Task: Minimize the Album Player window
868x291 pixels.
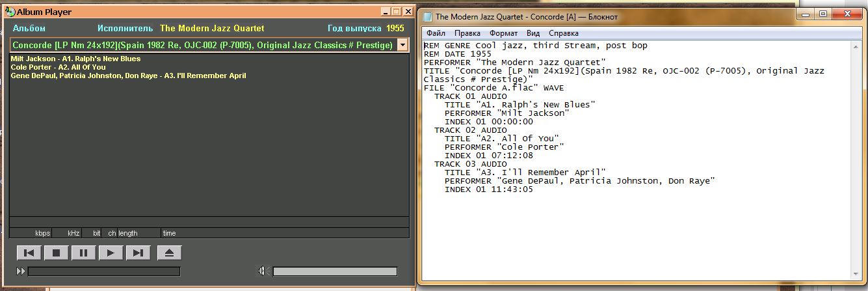Action: (x=385, y=12)
